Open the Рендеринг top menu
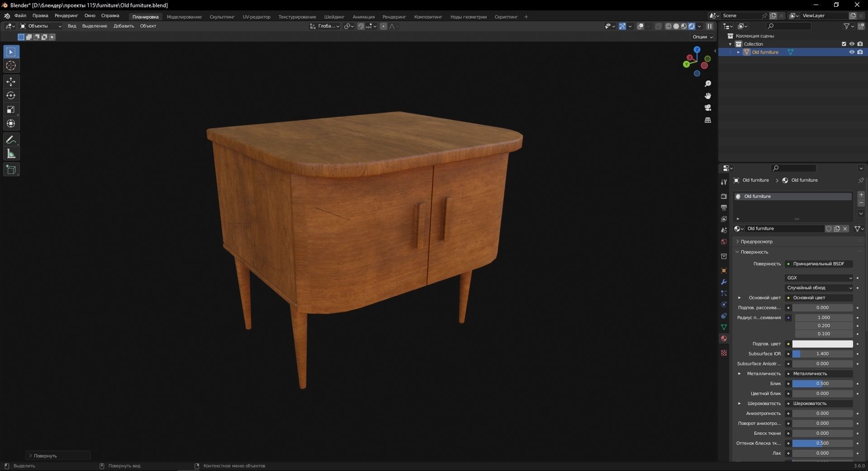Viewport: 868px width, 471px height. (x=66, y=15)
